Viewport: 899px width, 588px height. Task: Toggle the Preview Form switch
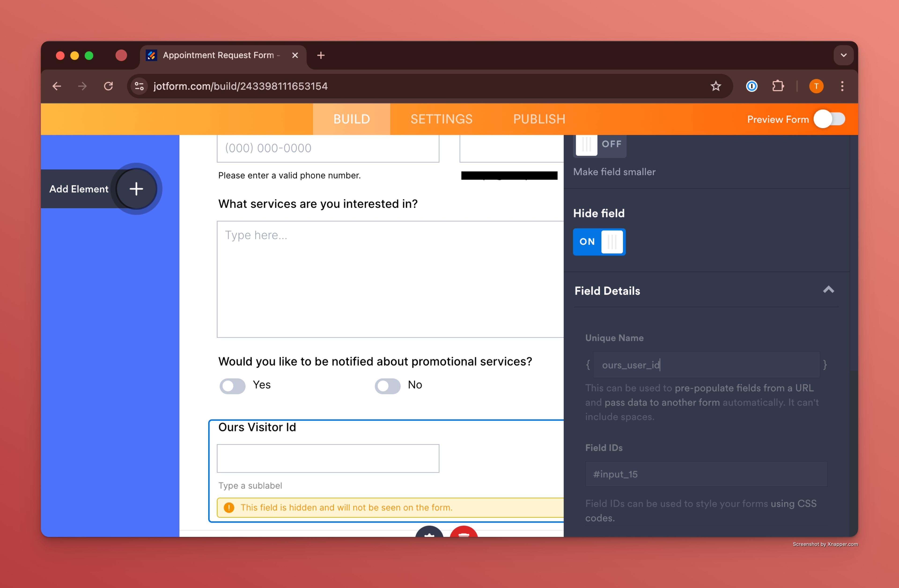point(829,119)
